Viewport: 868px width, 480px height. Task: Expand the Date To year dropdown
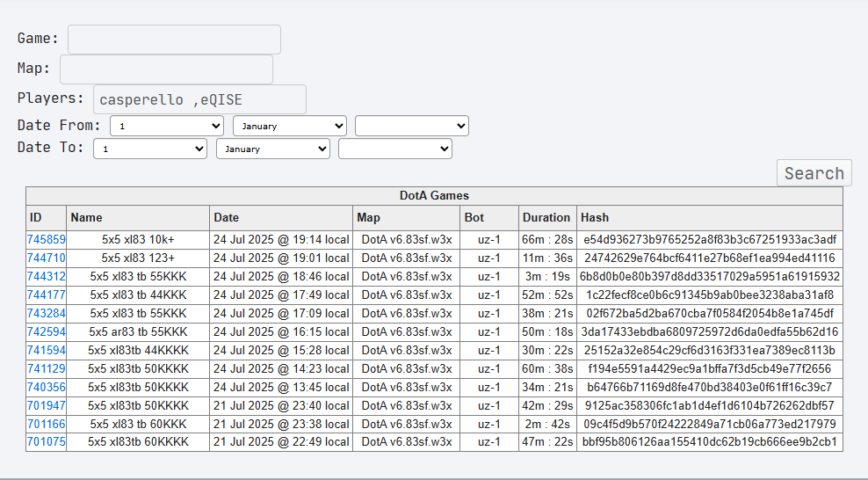[x=395, y=149]
